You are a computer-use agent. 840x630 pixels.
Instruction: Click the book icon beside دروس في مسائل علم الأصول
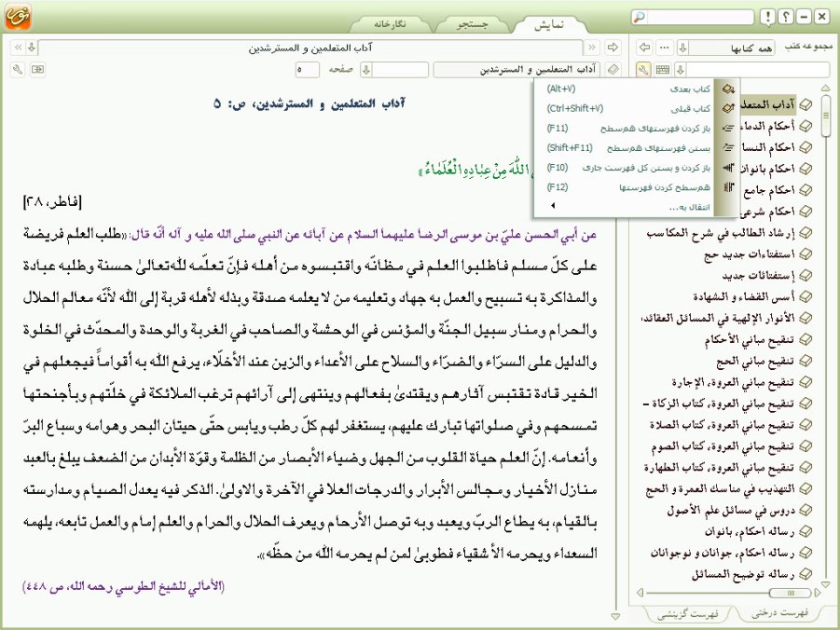[x=806, y=511]
